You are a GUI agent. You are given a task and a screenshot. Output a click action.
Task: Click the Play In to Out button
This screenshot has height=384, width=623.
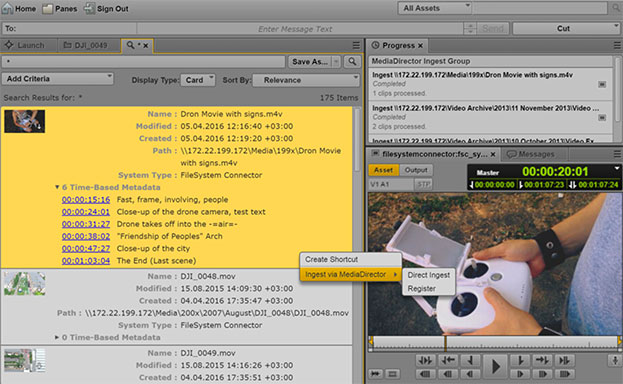coord(425,361)
